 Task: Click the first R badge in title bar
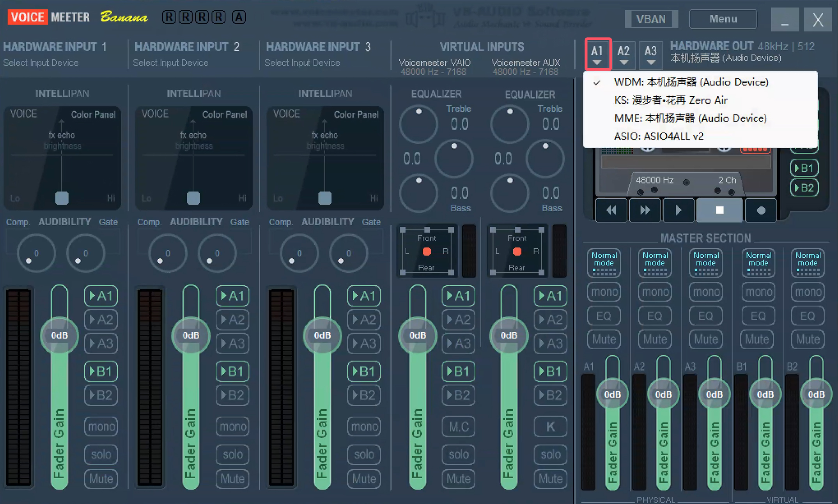click(x=169, y=17)
